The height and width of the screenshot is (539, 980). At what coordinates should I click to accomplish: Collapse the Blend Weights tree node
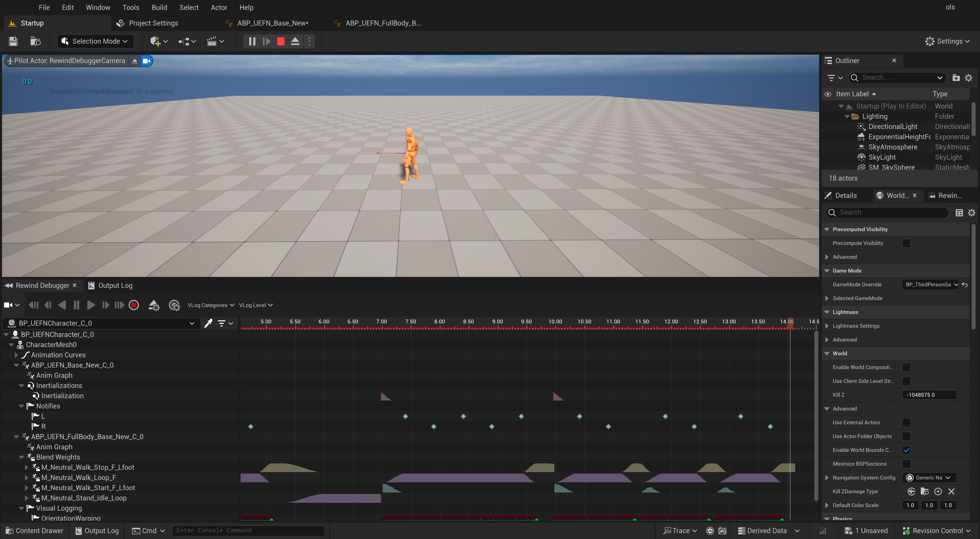coord(22,457)
